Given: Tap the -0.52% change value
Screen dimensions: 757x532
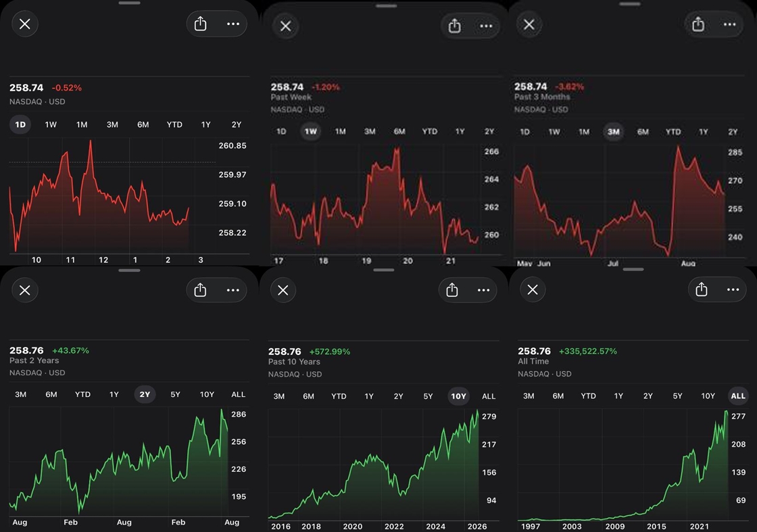Looking at the screenshot, I should (67, 88).
